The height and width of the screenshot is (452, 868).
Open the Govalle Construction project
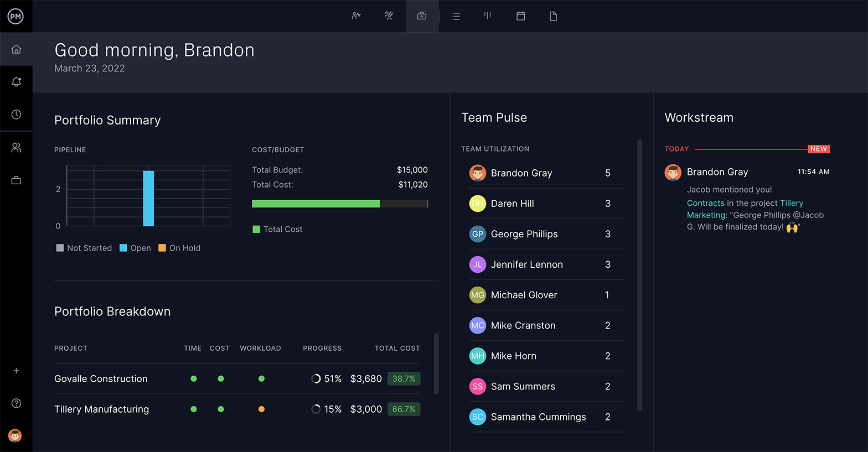[101, 379]
